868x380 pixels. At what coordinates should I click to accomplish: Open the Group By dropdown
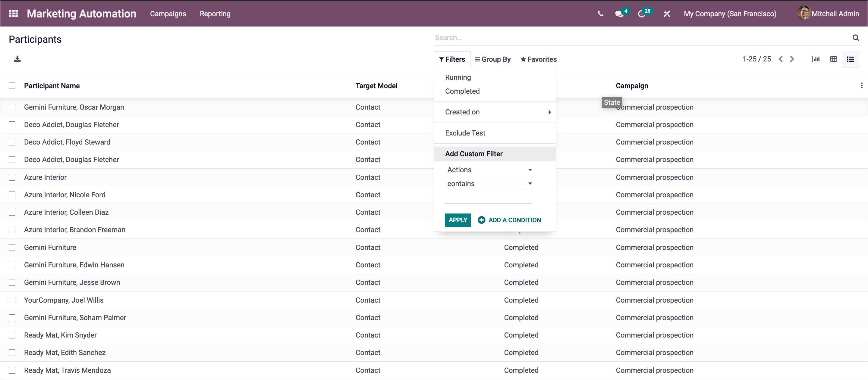[493, 59]
